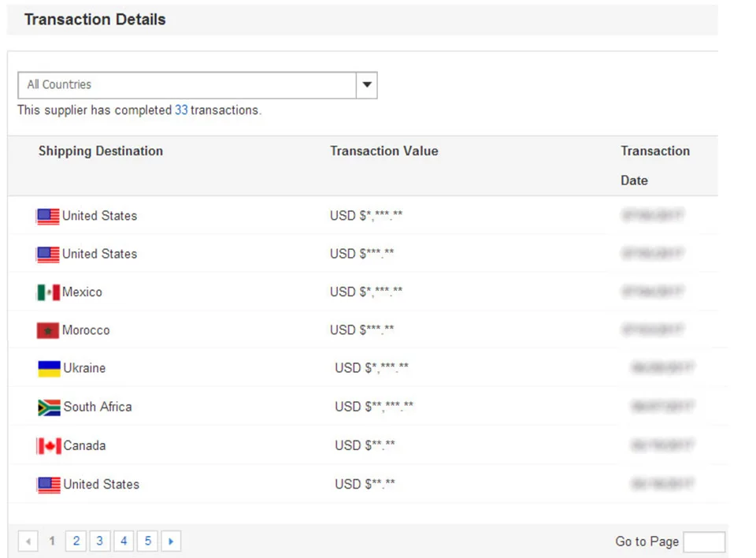Screen dimensions: 756x558
Task: Jump to page 4 of transactions
Action: [x=124, y=541]
